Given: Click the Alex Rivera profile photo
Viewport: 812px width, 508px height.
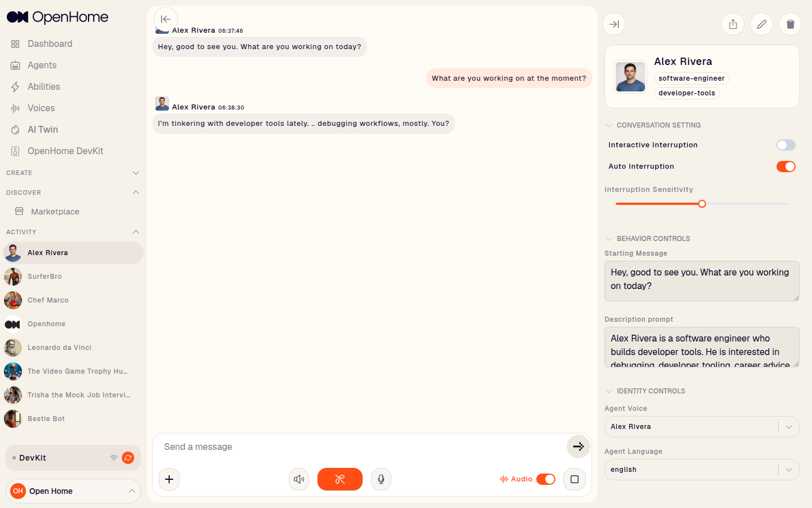Looking at the screenshot, I should coord(630,77).
